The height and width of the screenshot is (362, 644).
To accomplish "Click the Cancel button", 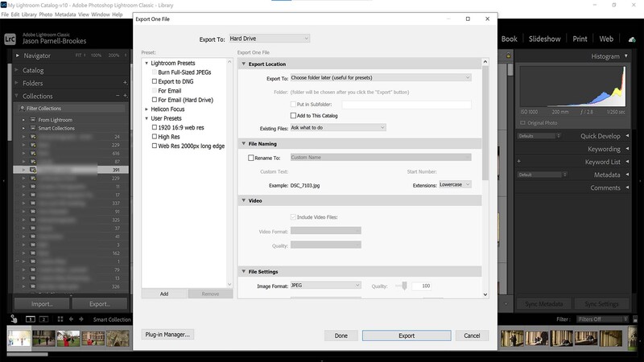I will pos(472,335).
